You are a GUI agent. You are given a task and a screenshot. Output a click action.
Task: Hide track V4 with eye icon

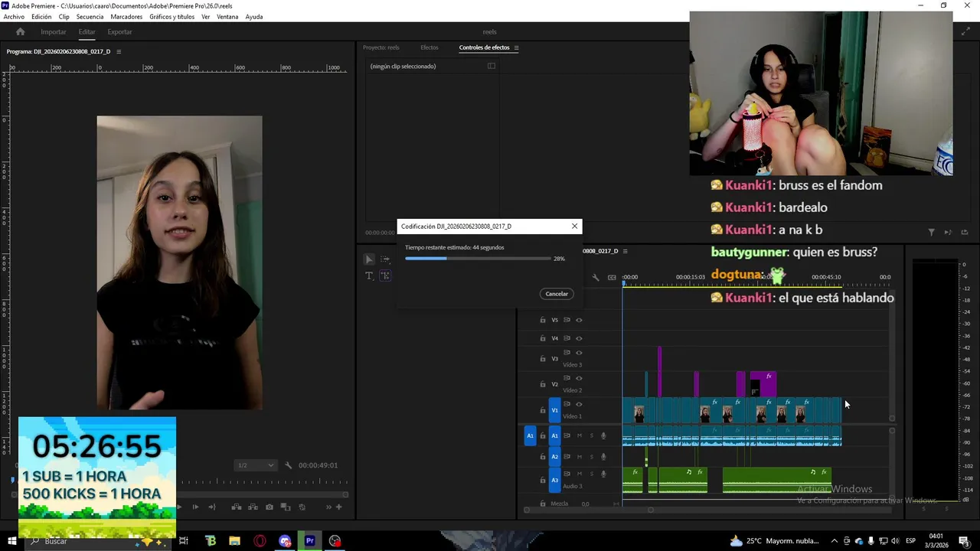click(x=579, y=338)
